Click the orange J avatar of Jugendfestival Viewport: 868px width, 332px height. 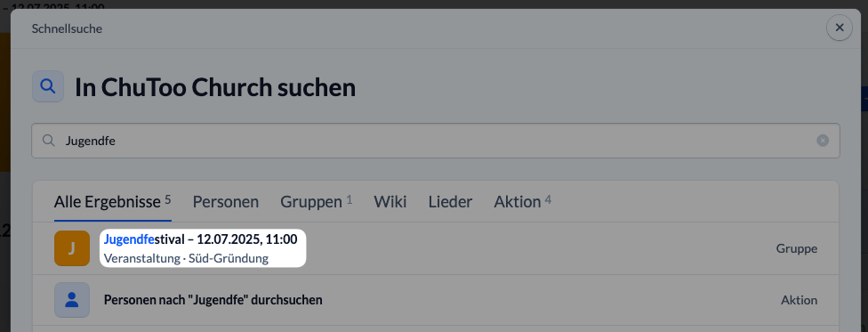pos(72,248)
